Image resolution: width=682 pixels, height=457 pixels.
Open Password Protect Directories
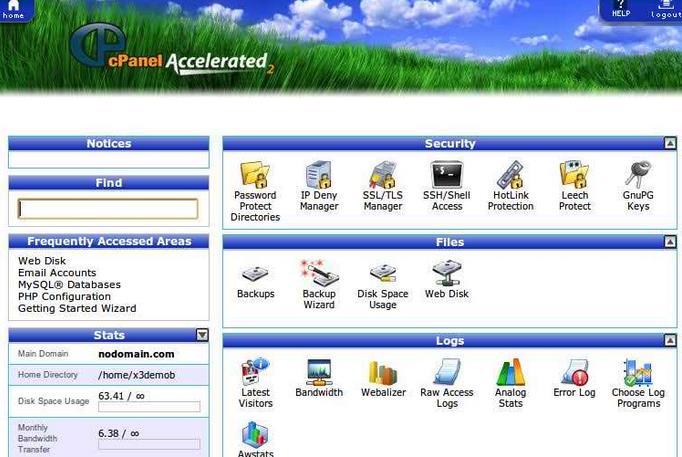tap(255, 191)
